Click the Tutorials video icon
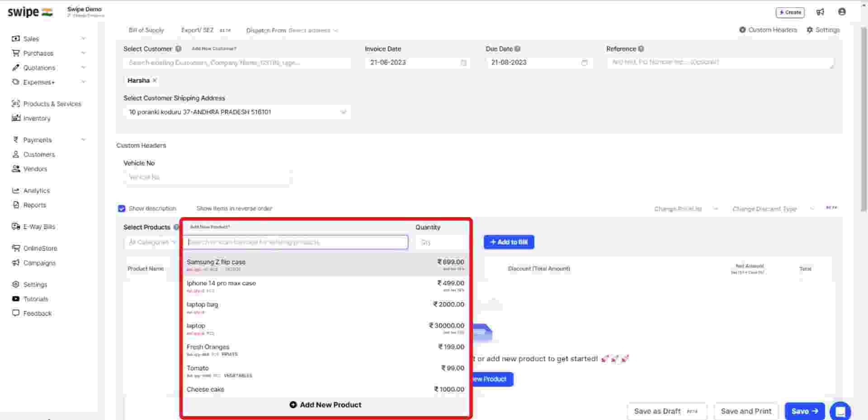868x420 pixels. 16,299
